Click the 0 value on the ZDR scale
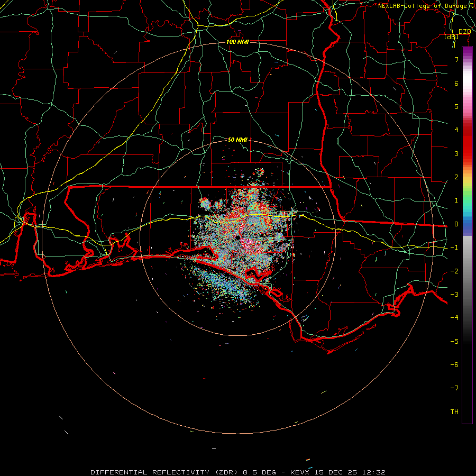This screenshot has height=476, width=476. click(x=456, y=224)
